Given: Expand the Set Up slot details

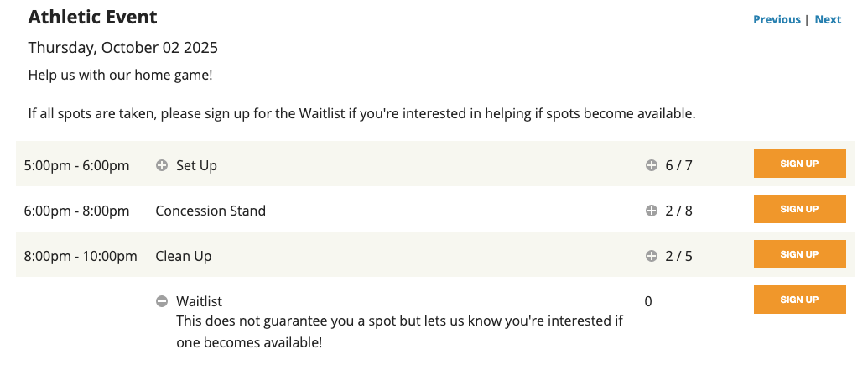Looking at the screenshot, I should (x=163, y=165).
